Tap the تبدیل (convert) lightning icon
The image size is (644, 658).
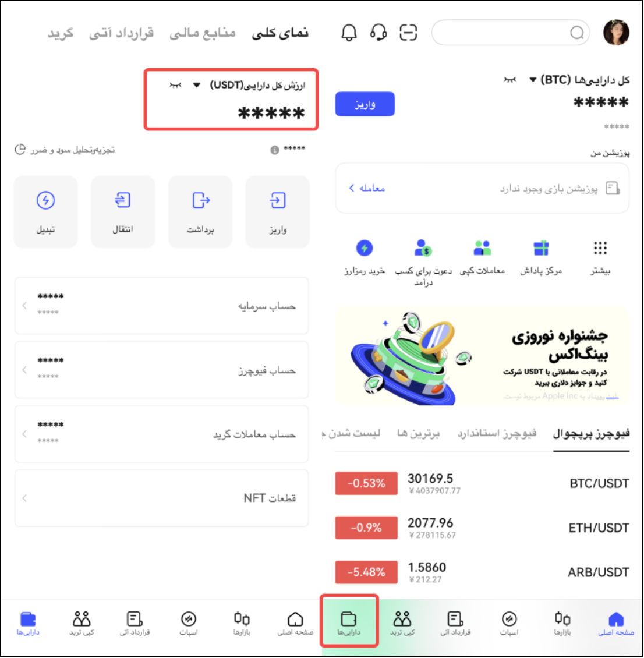pos(45,200)
